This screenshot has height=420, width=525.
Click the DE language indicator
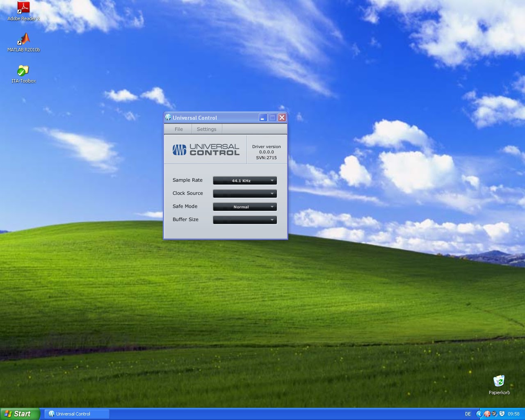click(468, 414)
